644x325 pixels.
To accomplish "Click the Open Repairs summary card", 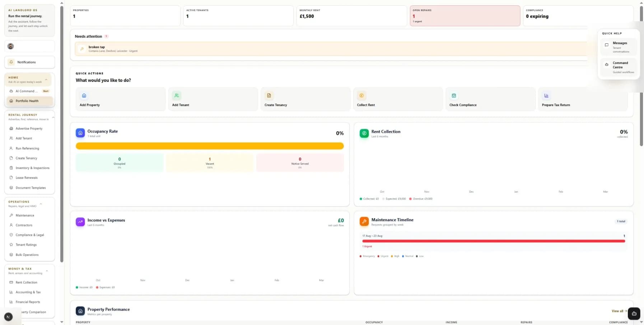I will 465,16.
